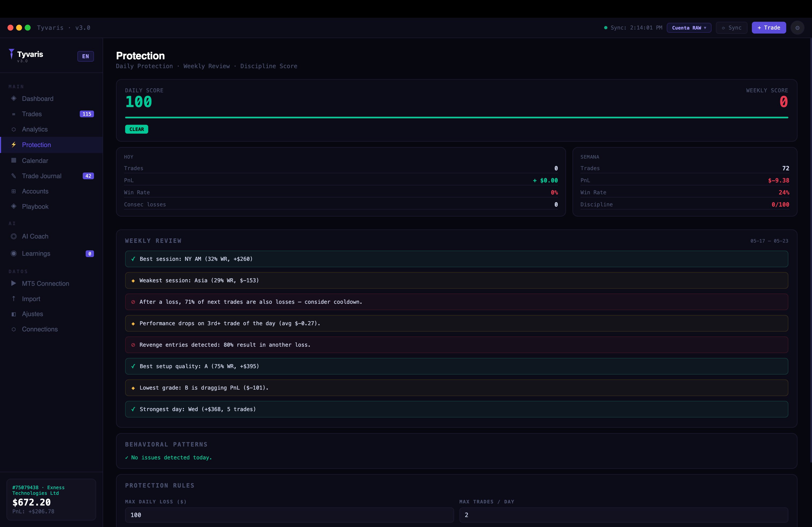Click the Sync button in top bar

[x=731, y=28]
